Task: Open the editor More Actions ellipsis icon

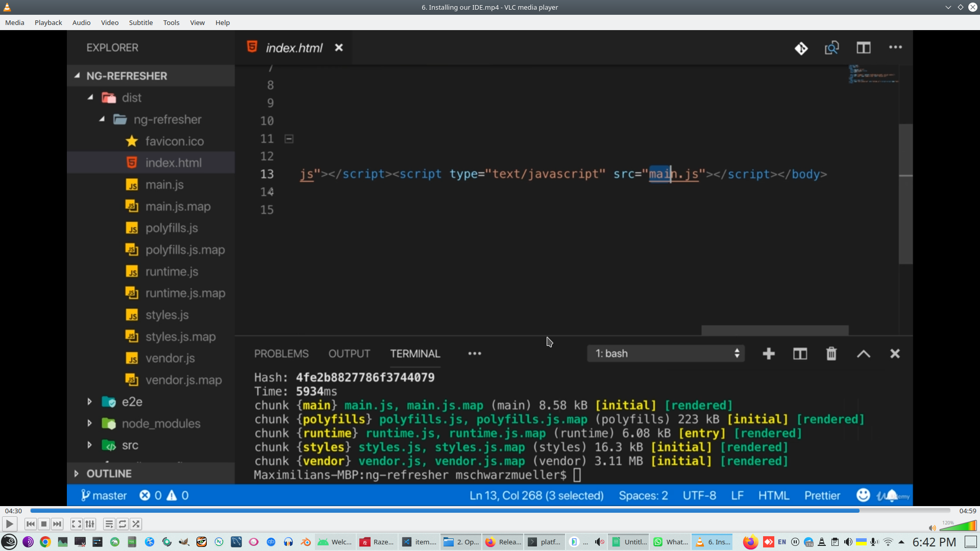Action: tap(895, 47)
